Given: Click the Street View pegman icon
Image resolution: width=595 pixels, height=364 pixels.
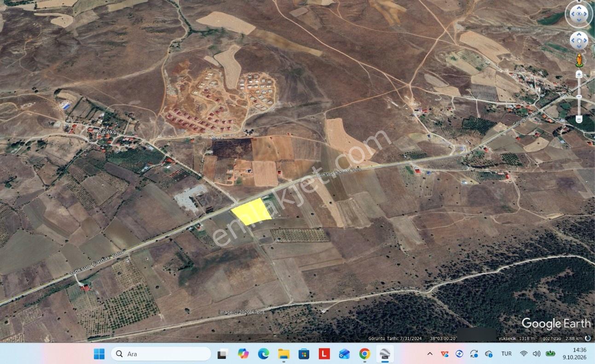Looking at the screenshot, I should tap(579, 60).
